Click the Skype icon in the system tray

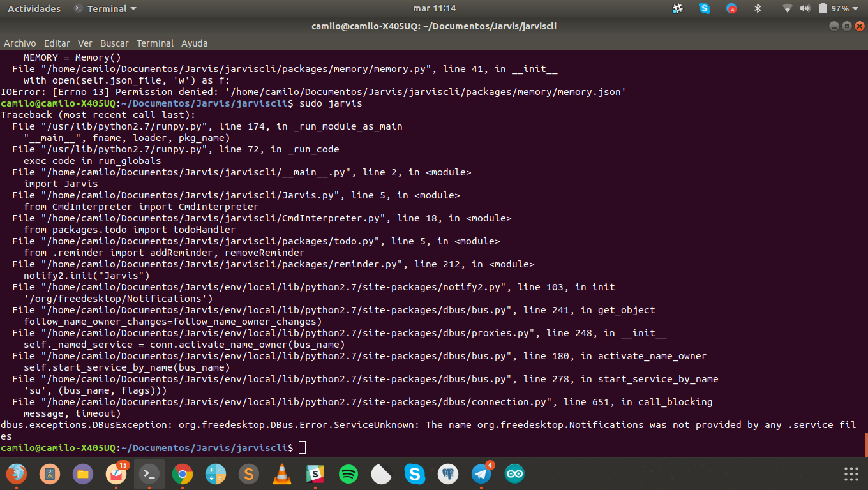[x=705, y=9]
